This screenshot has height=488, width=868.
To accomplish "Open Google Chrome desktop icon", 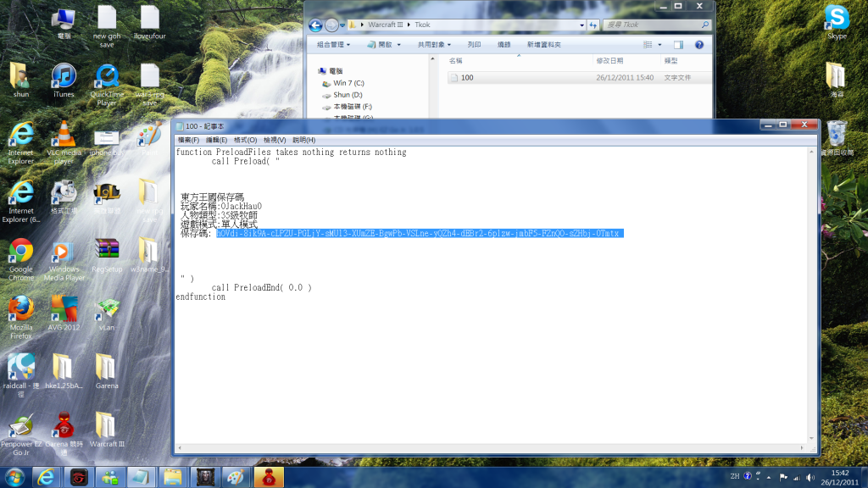I will click(x=21, y=259).
